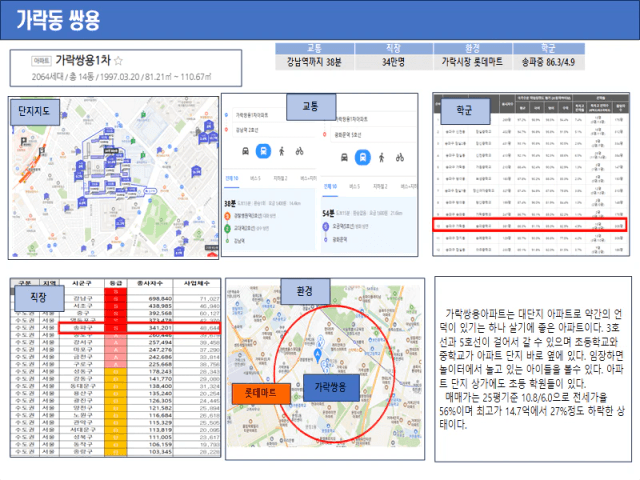Click the blue origin marker in the 강남역 panel

pyautogui.click(x=227, y=115)
